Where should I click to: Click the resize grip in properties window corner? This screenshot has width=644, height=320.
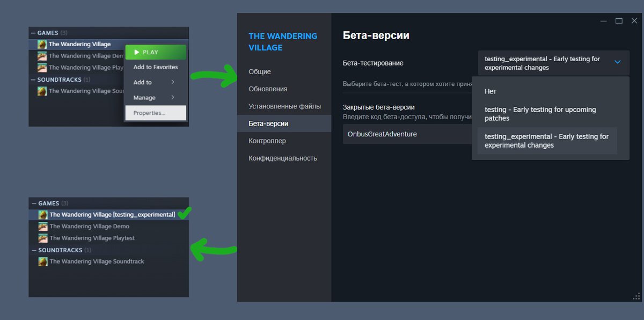tap(637, 296)
